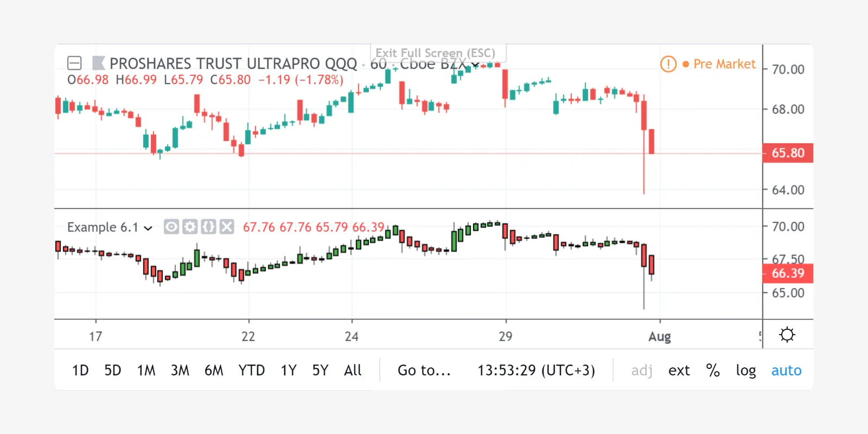Remove the Example 6.1 indicator with X
Image resolution: width=868 pixels, height=434 pixels.
tap(227, 227)
